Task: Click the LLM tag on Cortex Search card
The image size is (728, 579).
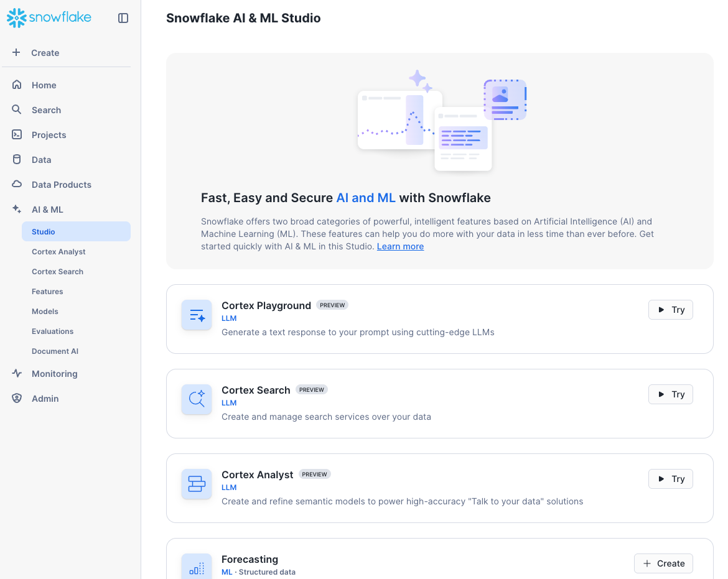Action: [229, 403]
